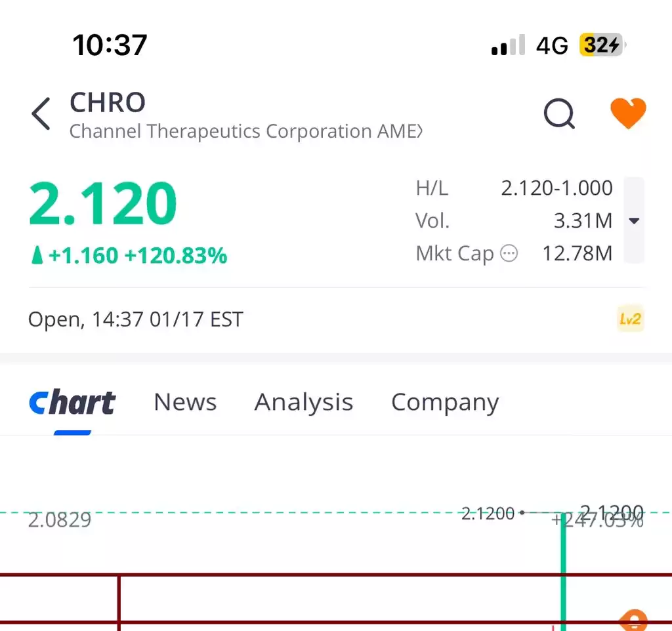Select the Chart tab

[x=72, y=402]
